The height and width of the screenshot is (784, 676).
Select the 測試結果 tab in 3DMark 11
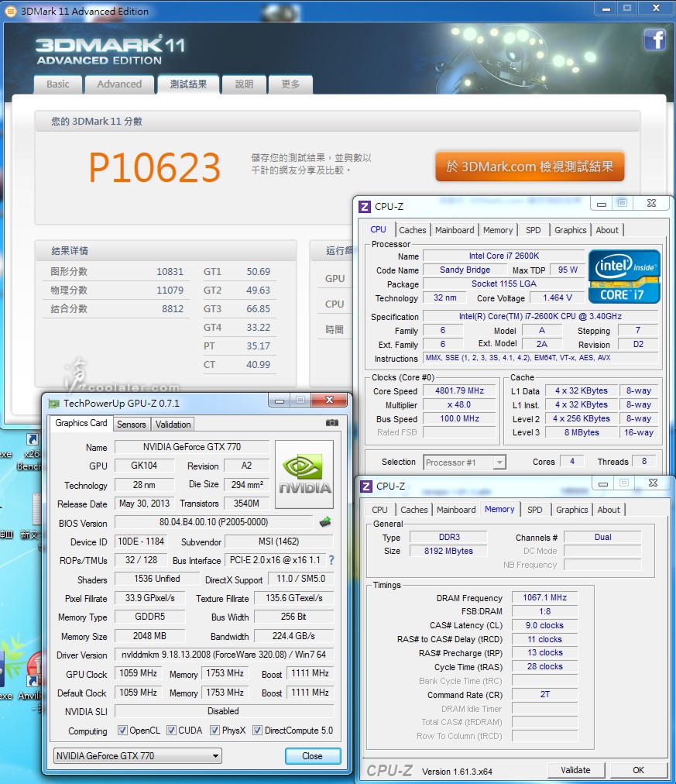[x=188, y=84]
